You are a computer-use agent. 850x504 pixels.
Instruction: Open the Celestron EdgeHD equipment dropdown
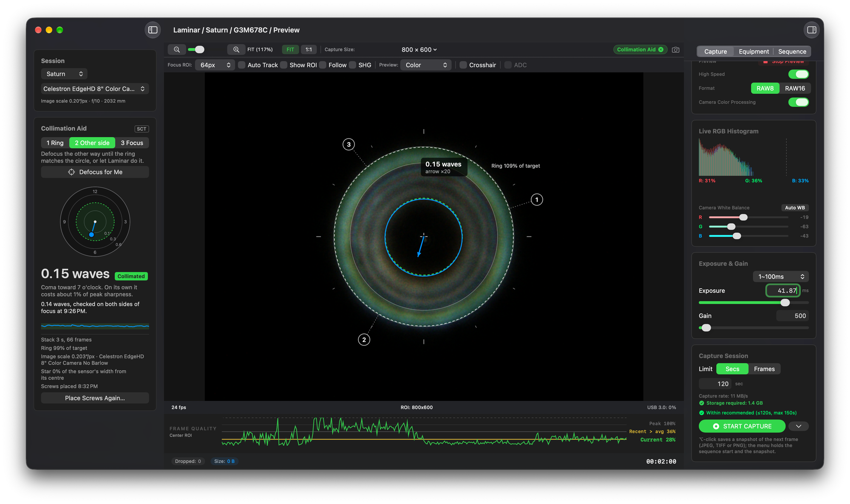tap(95, 89)
